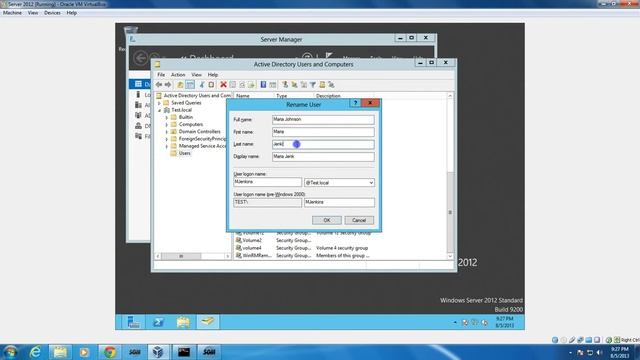The width and height of the screenshot is (640, 360).
Task: Open File Explorer in guest taskbar
Action: click(183, 322)
